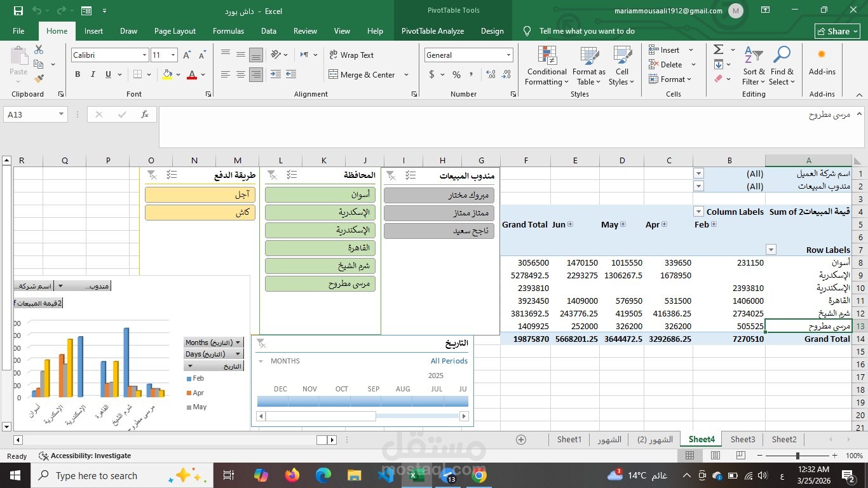
Task: Open the PivotTable Analyze tab
Action: [433, 30]
